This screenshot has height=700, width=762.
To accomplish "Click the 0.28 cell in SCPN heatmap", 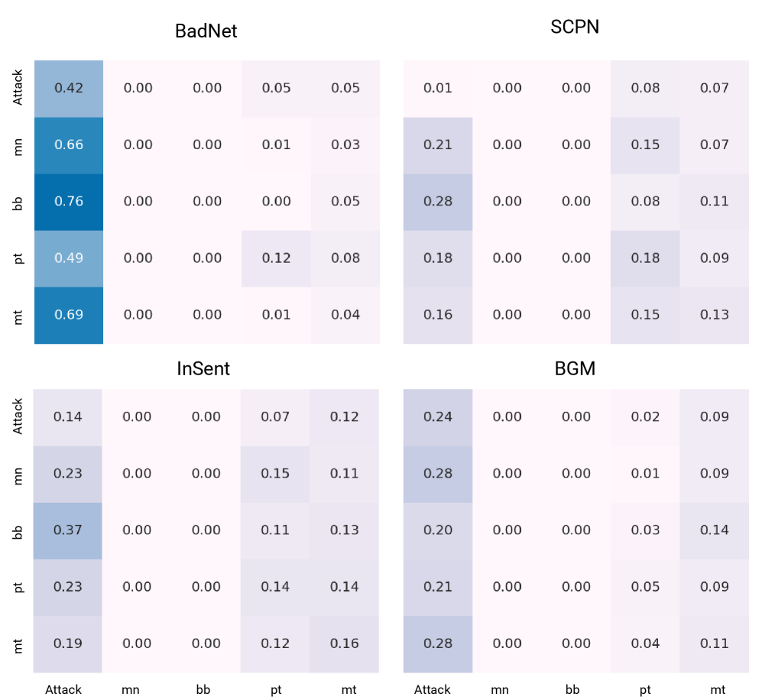I will click(x=438, y=202).
